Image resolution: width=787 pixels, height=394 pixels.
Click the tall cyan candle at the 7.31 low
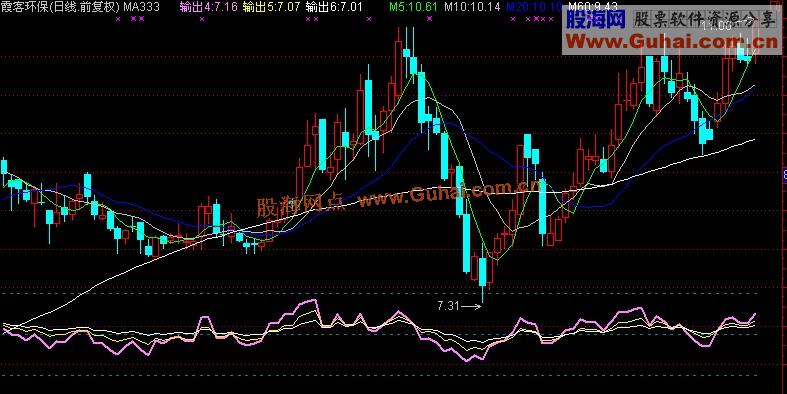click(x=482, y=272)
